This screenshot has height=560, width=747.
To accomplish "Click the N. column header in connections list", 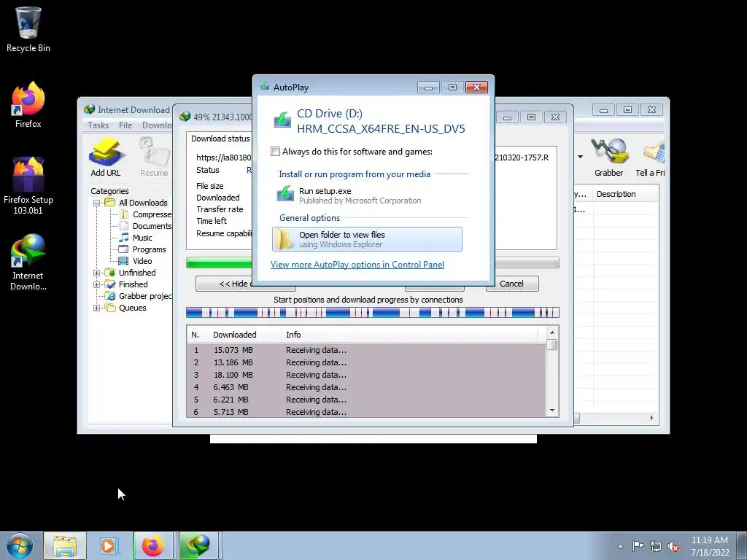I will pyautogui.click(x=198, y=335).
